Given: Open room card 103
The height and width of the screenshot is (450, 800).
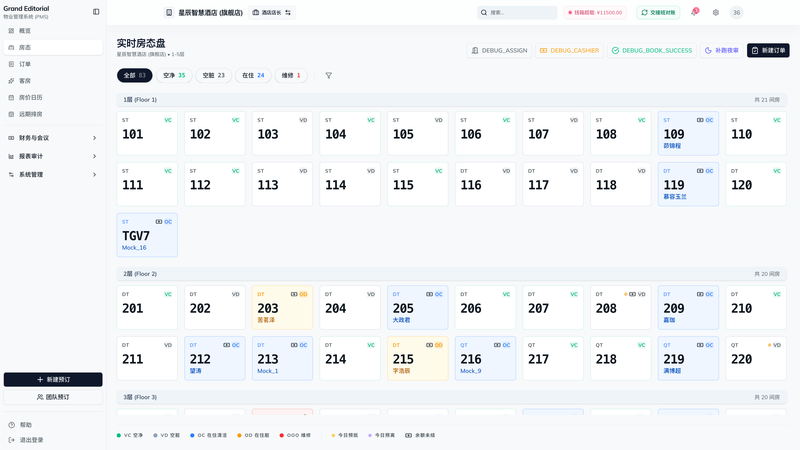Looking at the screenshot, I should point(282,133).
